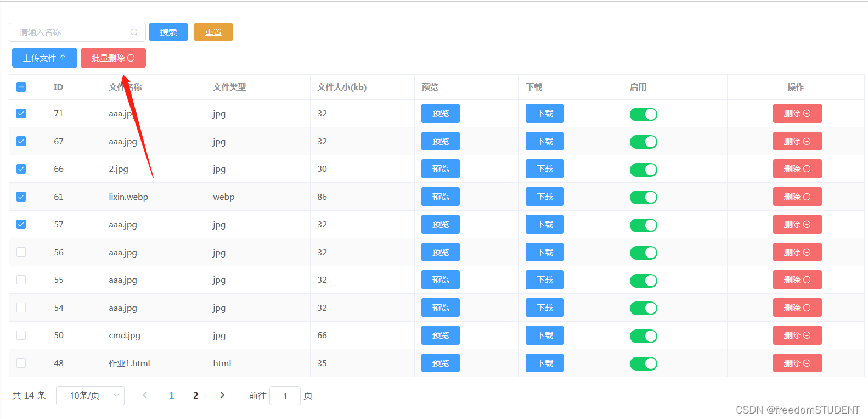Turn off the 启用 switch for ID 61
The width and height of the screenshot is (868, 419).
tap(644, 197)
